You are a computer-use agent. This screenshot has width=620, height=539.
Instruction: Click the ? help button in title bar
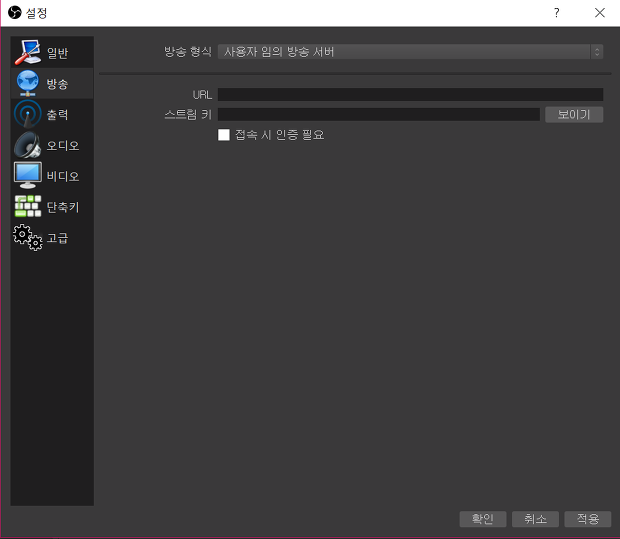557,13
